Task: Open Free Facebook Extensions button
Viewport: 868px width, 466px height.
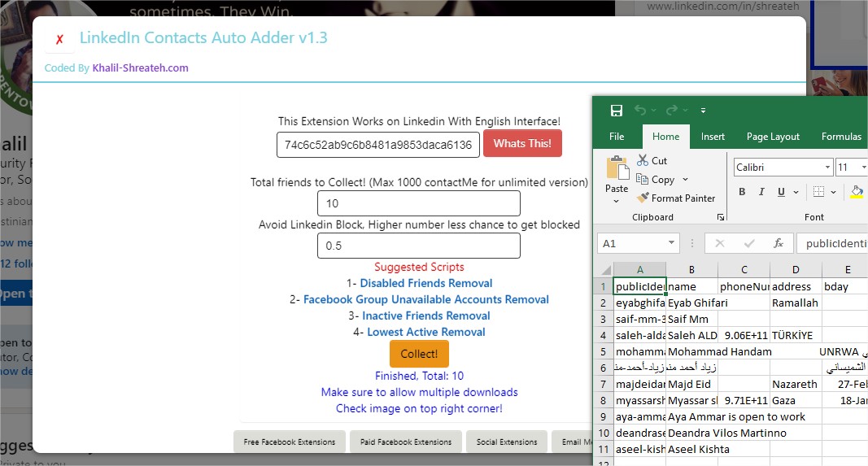Action: tap(289, 442)
